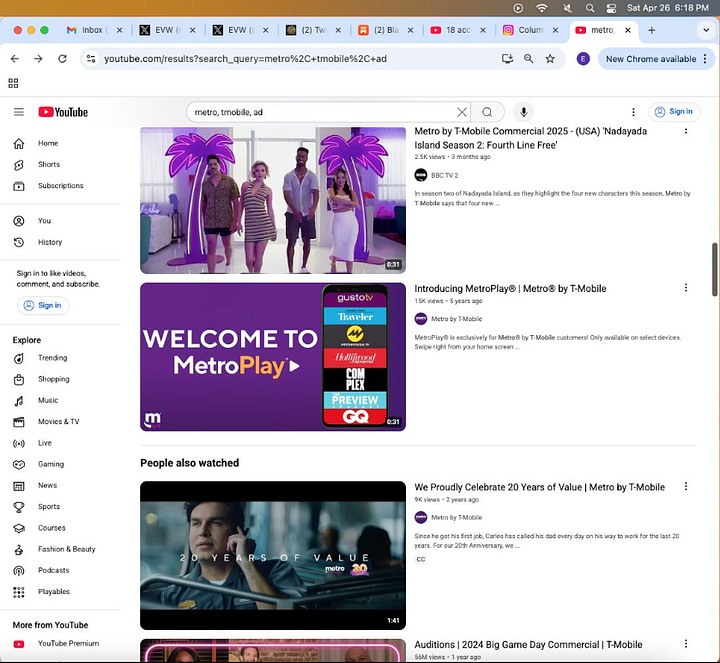Open Wi-Fi status in macOS menu bar
Screen dimensions: 720x663
(x=542, y=8)
